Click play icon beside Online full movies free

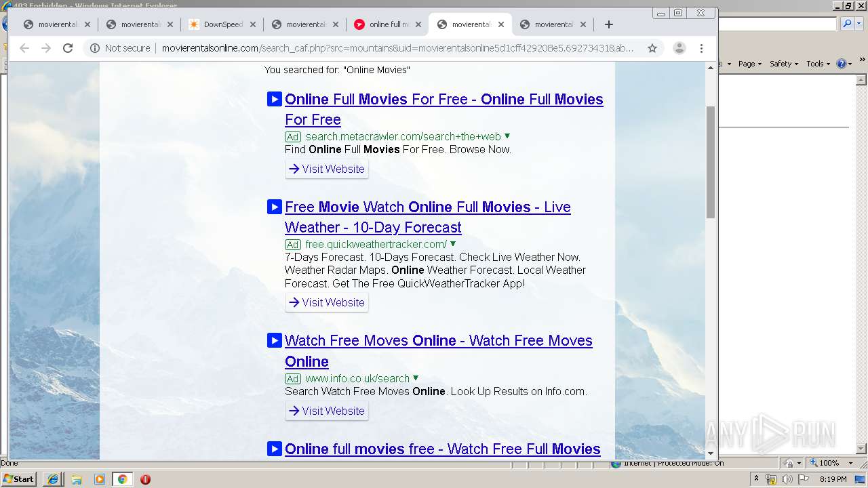pos(274,449)
